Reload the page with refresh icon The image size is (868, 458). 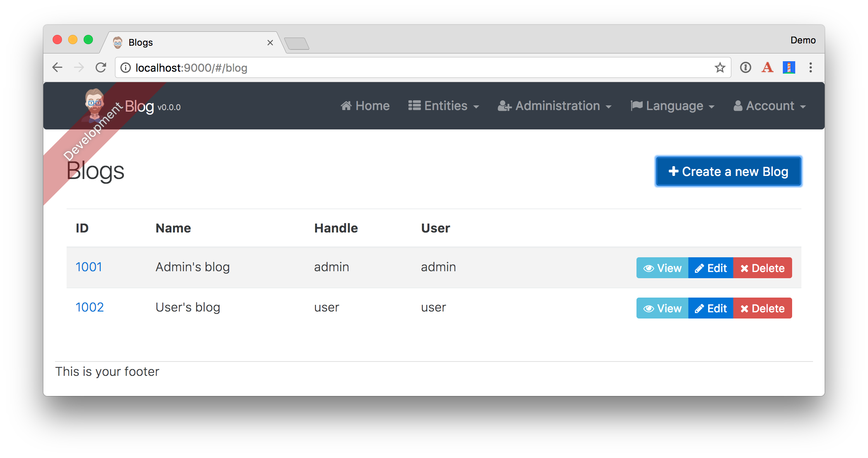point(101,67)
